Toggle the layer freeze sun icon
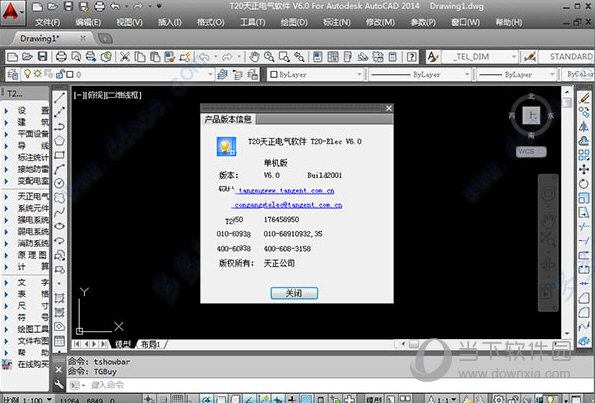 [37, 74]
